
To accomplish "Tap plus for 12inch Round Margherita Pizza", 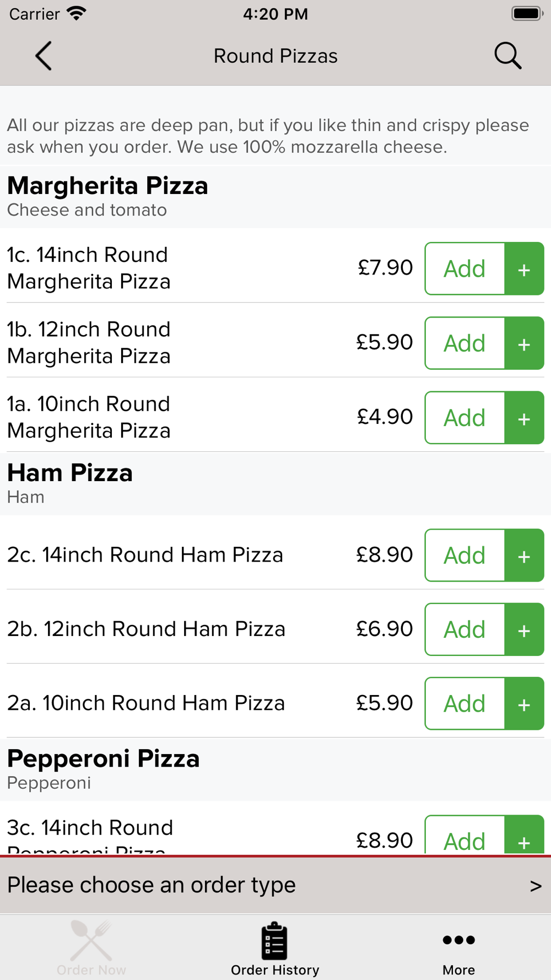I will click(x=524, y=343).
